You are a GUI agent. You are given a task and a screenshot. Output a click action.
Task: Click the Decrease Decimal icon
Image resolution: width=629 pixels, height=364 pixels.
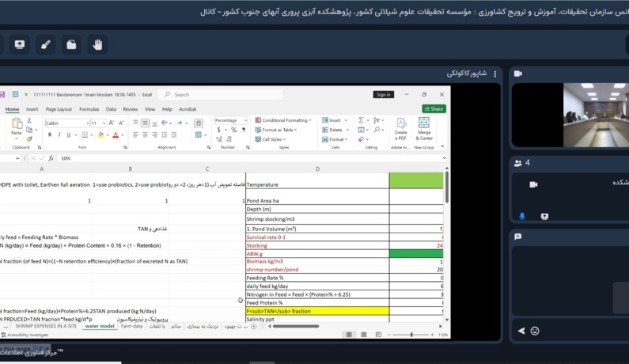click(x=229, y=139)
